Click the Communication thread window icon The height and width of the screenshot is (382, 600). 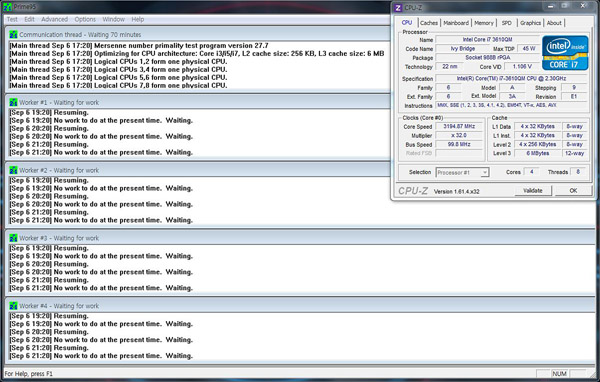[x=13, y=34]
